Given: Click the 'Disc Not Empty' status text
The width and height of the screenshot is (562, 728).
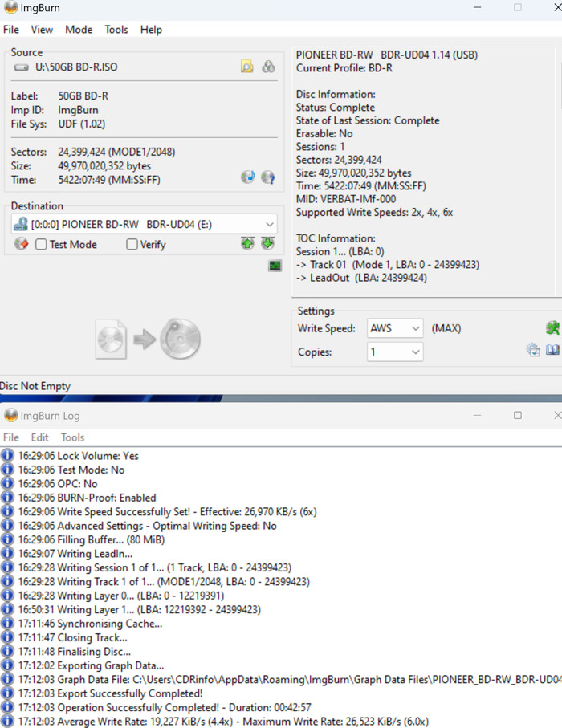Looking at the screenshot, I should tap(35, 386).
